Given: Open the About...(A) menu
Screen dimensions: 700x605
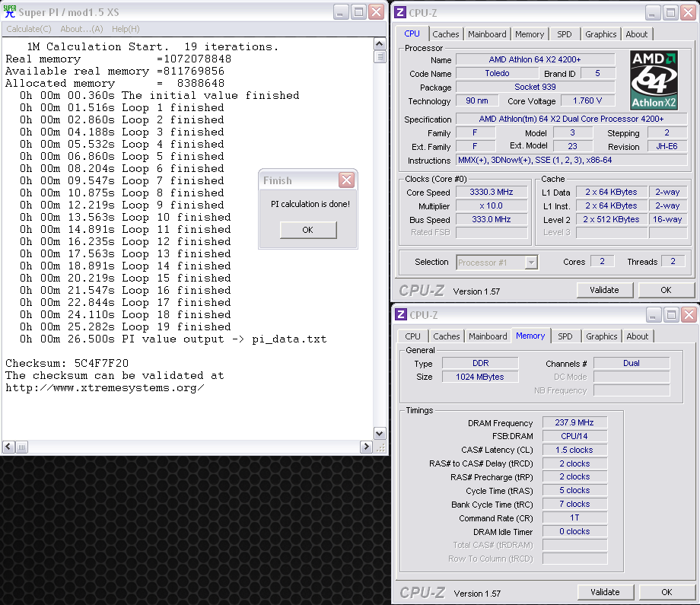Looking at the screenshot, I should tap(81, 29).
